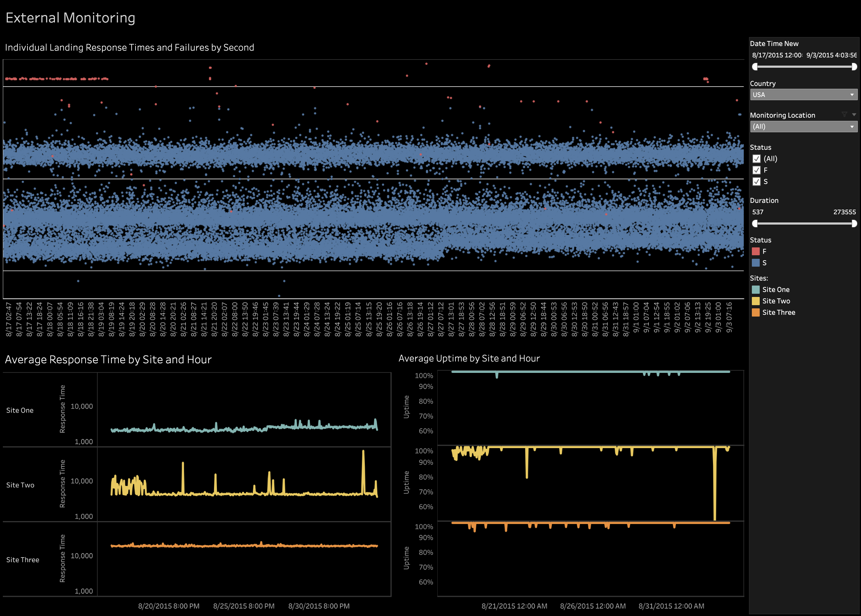The image size is (861, 616).
Task: Open the Monitoring Location dropdown showing (All)
Action: click(x=804, y=127)
